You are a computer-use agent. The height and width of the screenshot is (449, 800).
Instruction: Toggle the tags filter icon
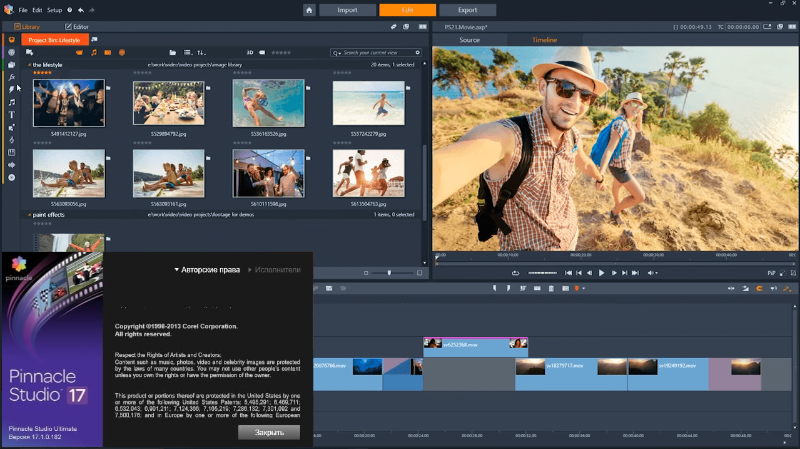coord(262,53)
